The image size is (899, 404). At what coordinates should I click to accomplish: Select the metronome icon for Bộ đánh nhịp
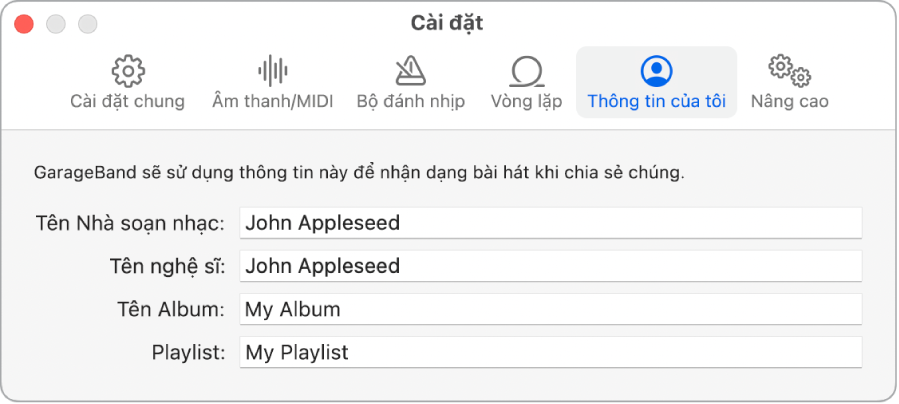coord(410,71)
